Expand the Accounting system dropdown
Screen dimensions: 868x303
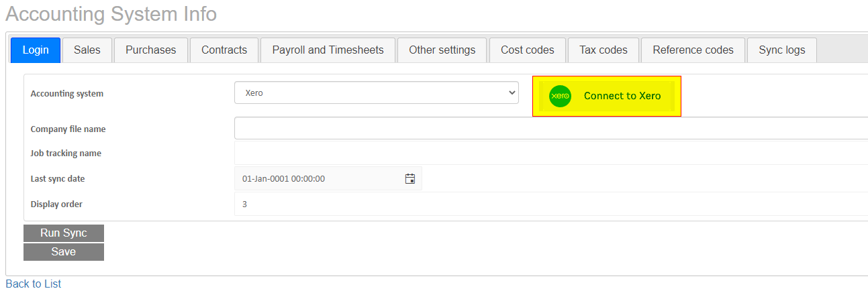click(x=377, y=93)
